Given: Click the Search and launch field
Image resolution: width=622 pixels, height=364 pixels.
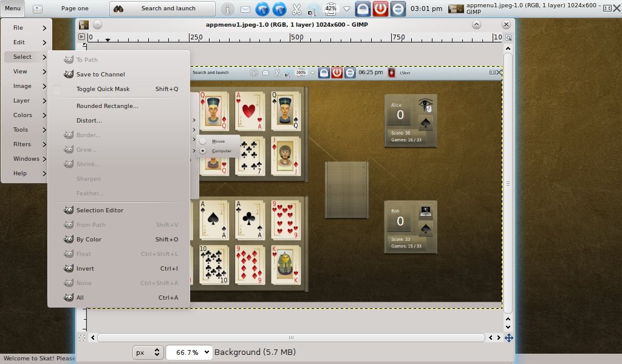Looking at the screenshot, I should [x=163, y=8].
